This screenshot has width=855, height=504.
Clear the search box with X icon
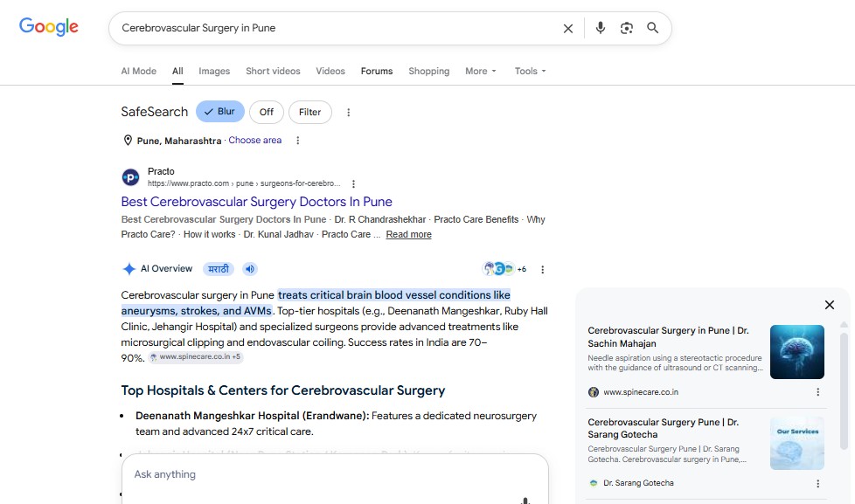tap(567, 28)
